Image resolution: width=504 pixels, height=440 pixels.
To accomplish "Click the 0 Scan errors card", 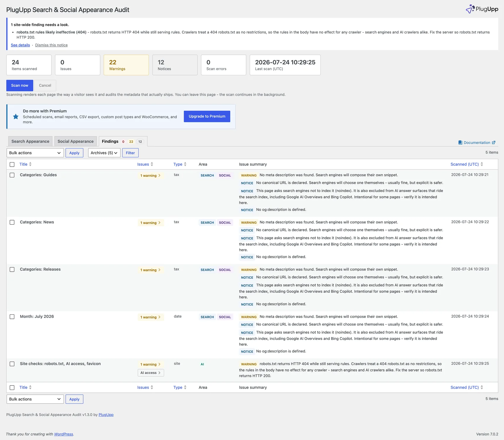I will 224,65.
